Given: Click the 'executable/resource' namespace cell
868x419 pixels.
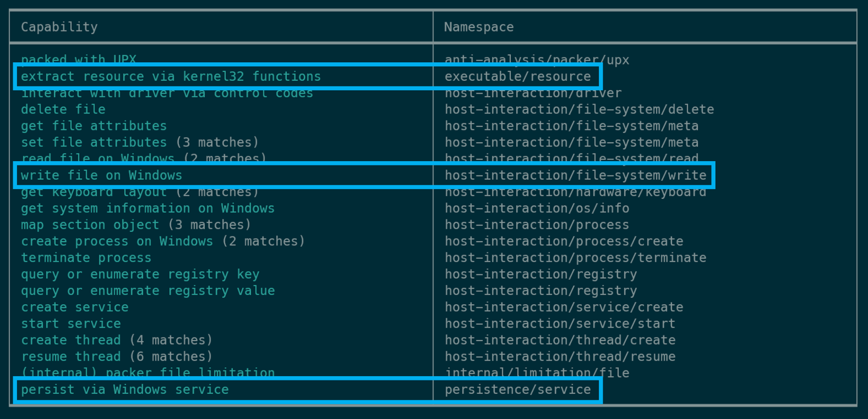Looking at the screenshot, I should pos(517,76).
